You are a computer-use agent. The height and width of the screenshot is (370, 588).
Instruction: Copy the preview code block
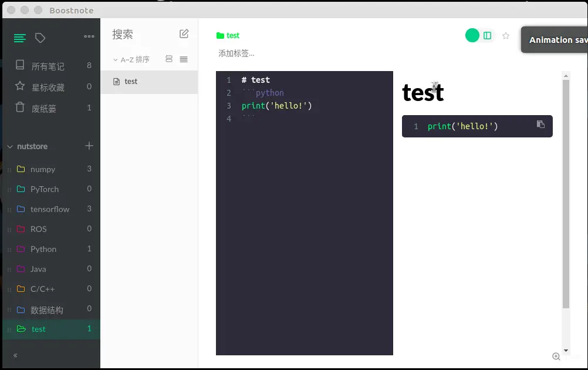click(x=540, y=124)
